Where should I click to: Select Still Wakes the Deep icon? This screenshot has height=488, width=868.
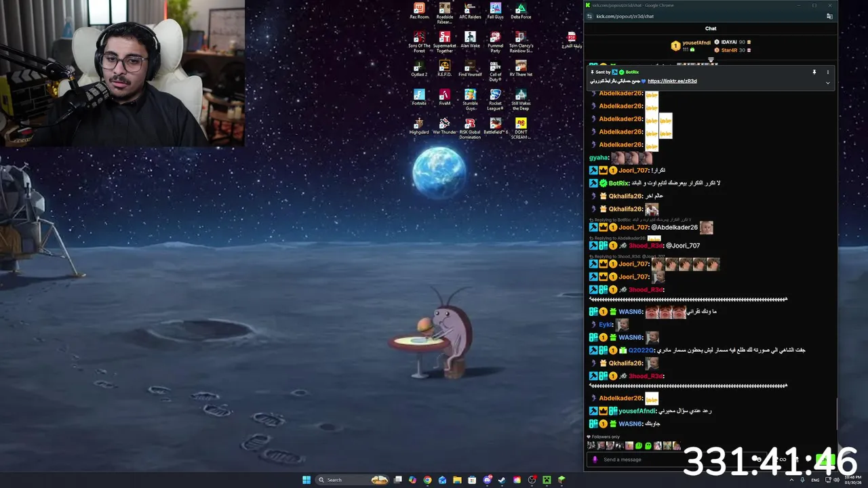[x=521, y=99]
